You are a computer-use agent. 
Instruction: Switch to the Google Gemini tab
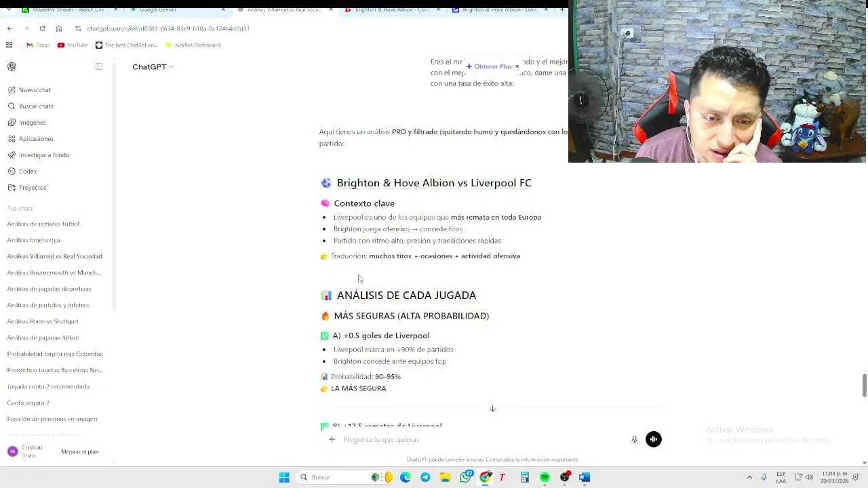point(177,9)
